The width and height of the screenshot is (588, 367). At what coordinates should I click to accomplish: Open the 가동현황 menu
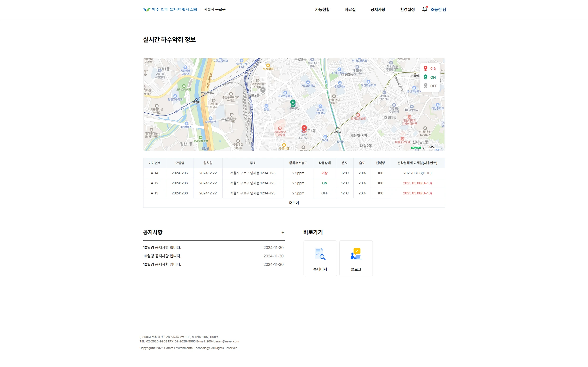point(322,9)
